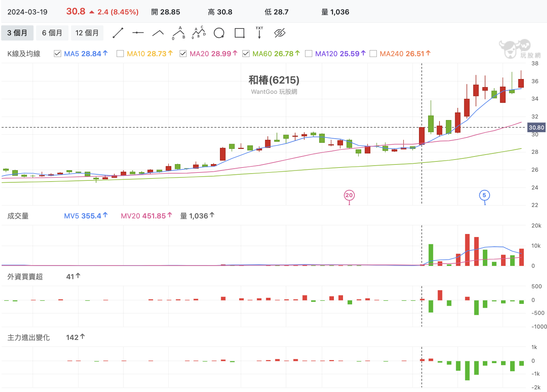Select the 0-A-B wave pattern tool
Image resolution: width=547 pixels, height=392 pixels.
point(179,33)
